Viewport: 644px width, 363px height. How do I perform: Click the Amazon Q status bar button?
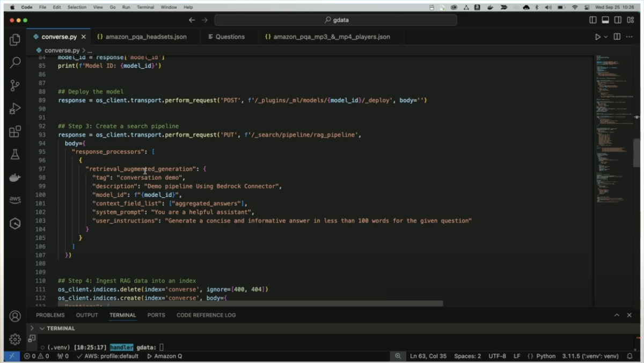164,356
